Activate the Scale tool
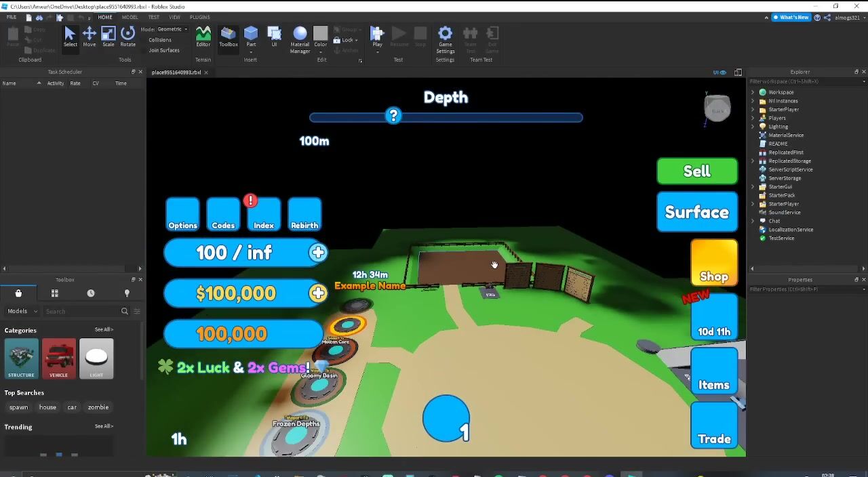The height and width of the screenshot is (477, 868). (108, 37)
